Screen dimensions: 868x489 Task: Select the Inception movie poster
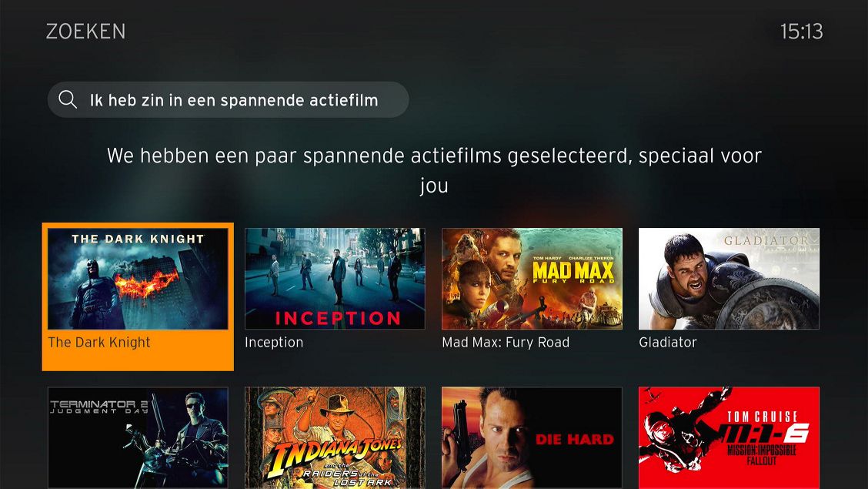(335, 279)
